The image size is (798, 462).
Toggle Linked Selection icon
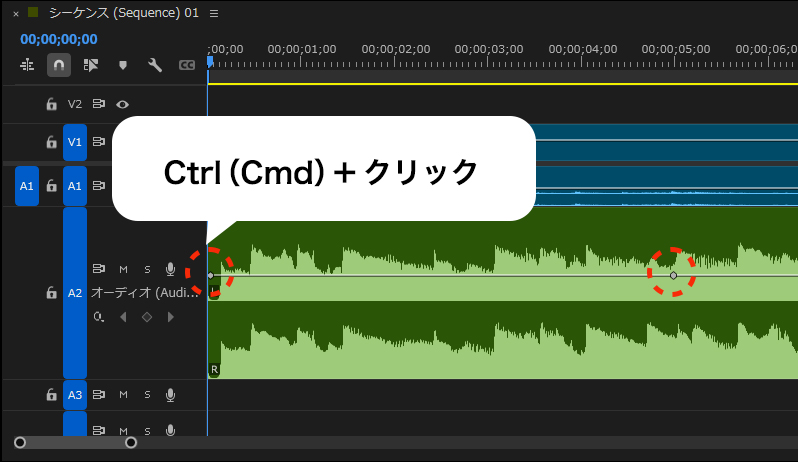point(91,65)
